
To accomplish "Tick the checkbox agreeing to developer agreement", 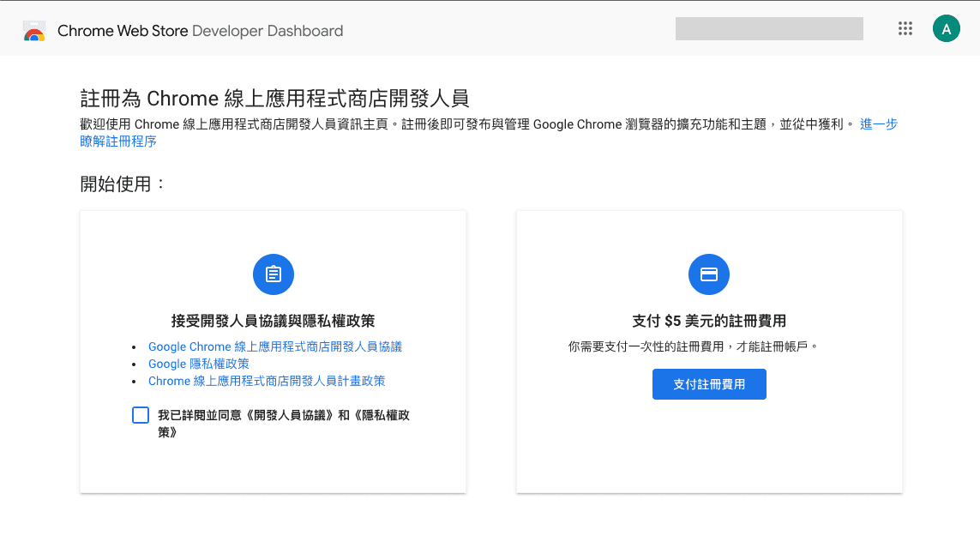I will click(x=141, y=415).
